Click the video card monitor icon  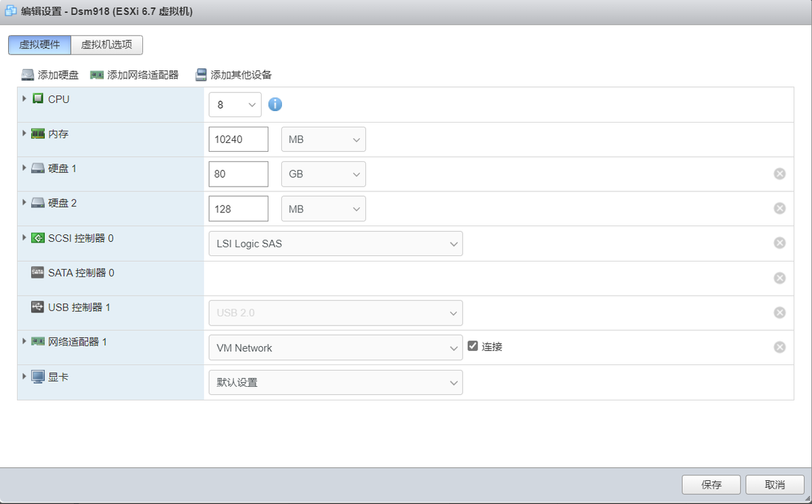coord(37,377)
